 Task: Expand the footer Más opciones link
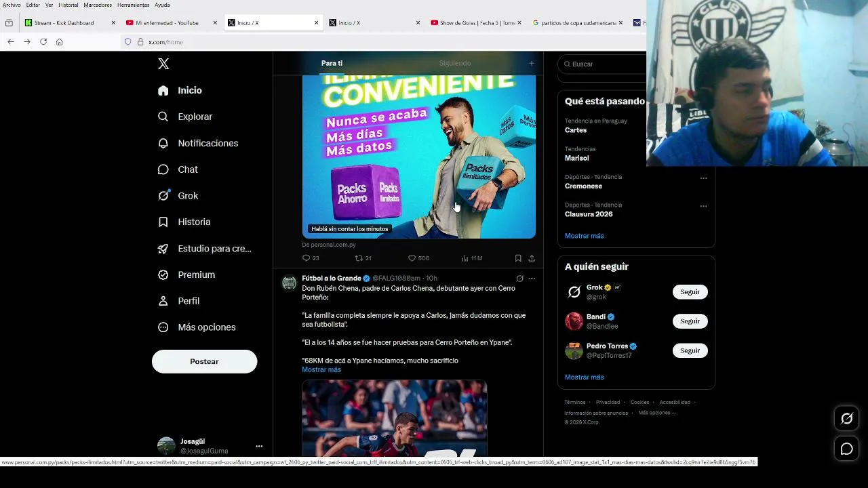pos(656,413)
